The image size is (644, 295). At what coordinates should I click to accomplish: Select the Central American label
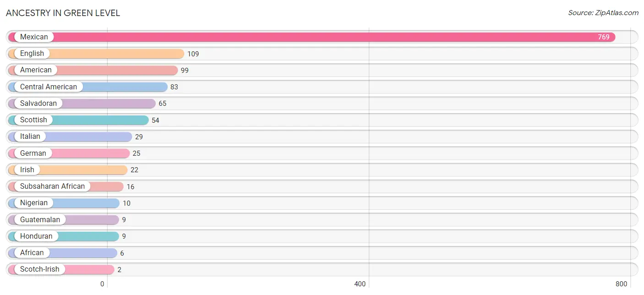49,87
